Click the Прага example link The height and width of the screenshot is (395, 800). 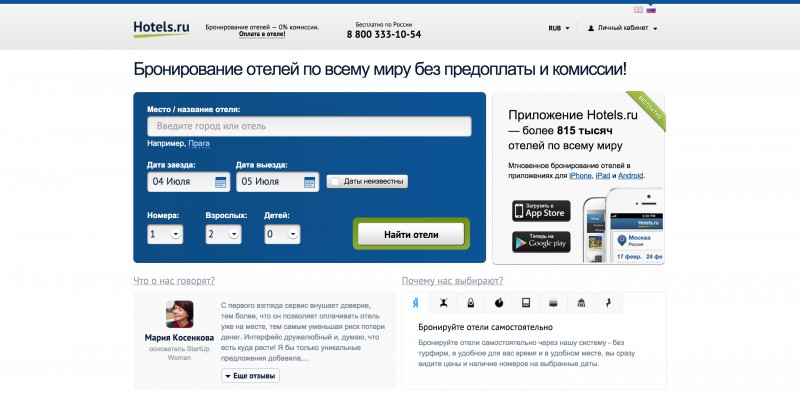(199, 143)
